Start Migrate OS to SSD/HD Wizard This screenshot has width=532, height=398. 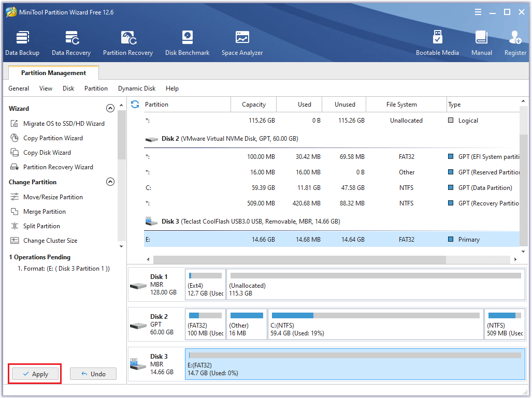tap(63, 124)
